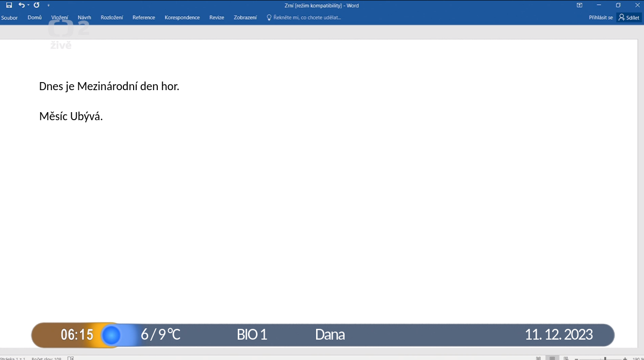Save the document with the floppy disk icon

(9, 5)
